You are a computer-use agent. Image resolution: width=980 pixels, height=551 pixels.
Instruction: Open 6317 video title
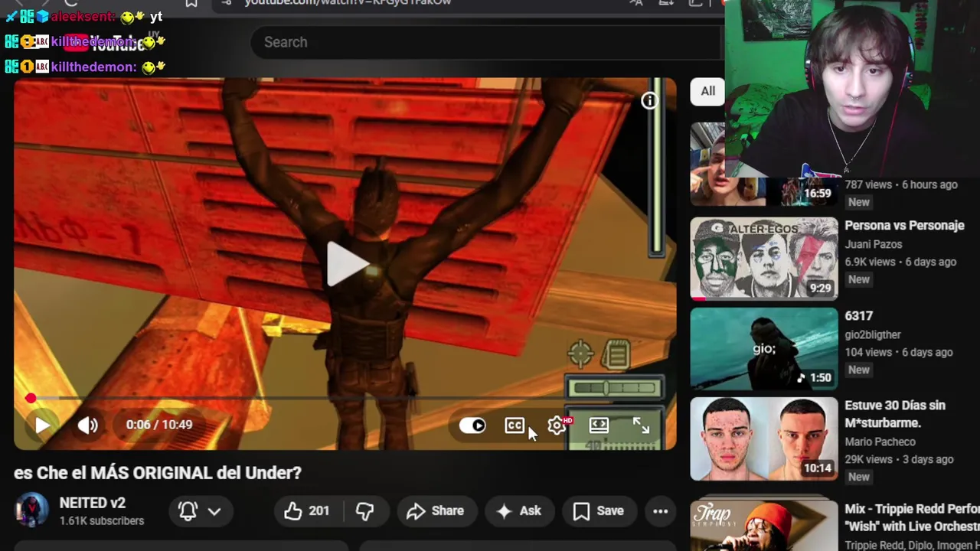(x=858, y=316)
